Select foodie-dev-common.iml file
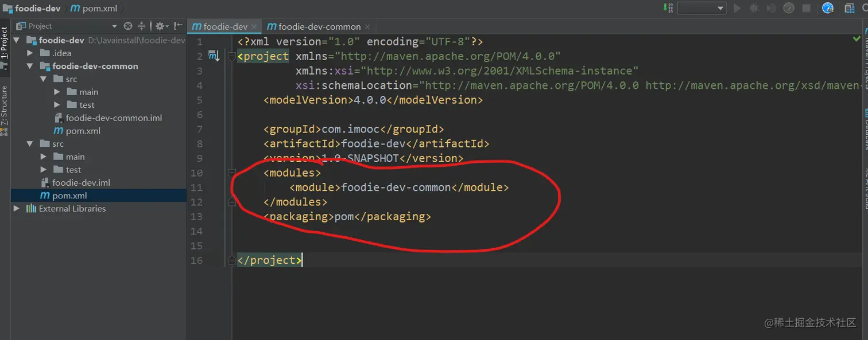This screenshot has width=868, height=340. 114,118
